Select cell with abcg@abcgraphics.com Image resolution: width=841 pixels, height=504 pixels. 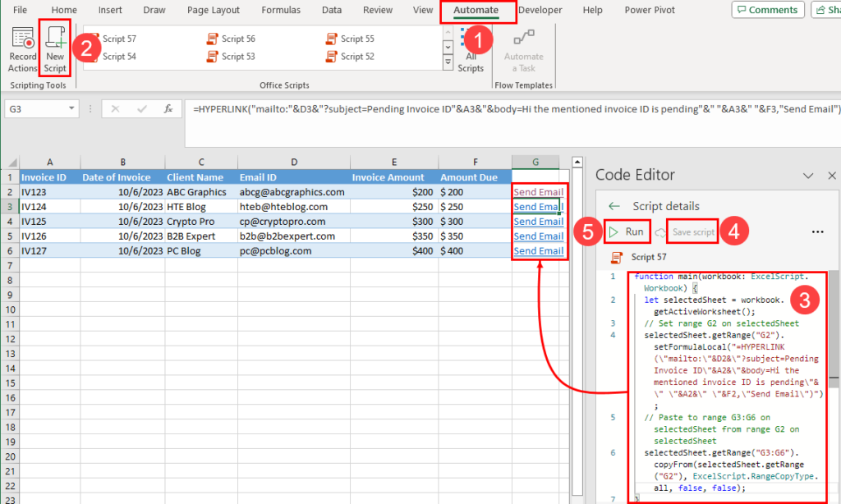pyautogui.click(x=293, y=192)
